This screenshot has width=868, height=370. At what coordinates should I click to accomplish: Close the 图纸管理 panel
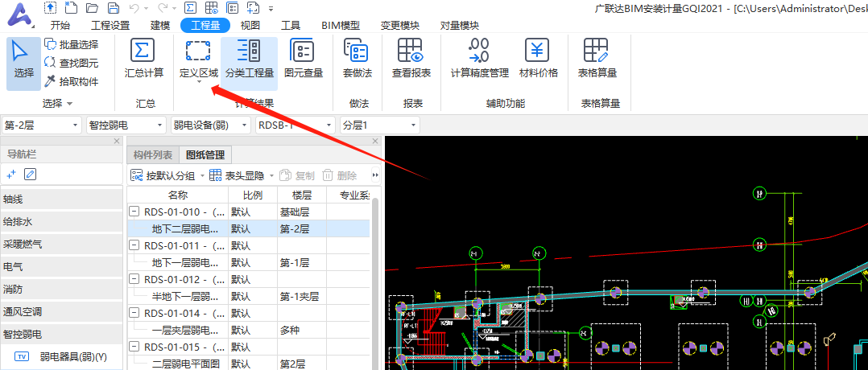point(376,141)
